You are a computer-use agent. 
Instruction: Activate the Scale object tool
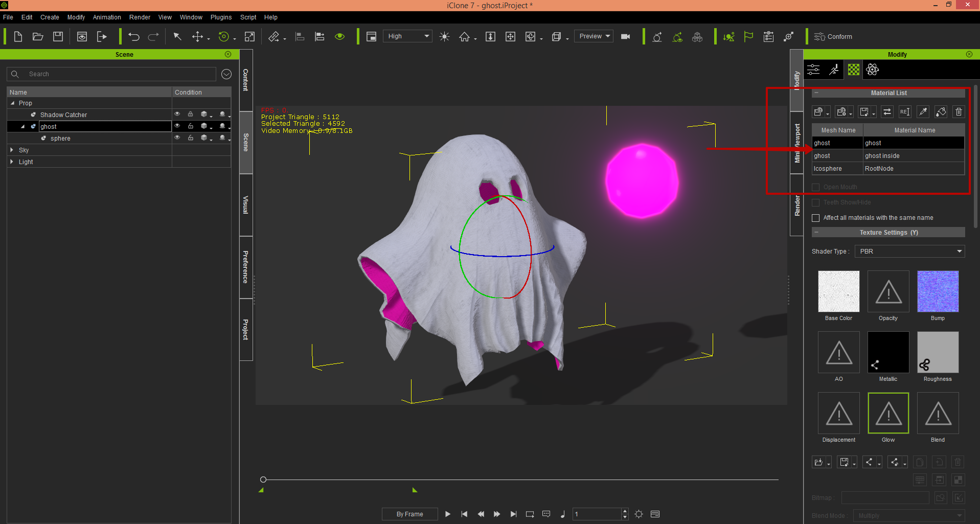click(x=249, y=36)
